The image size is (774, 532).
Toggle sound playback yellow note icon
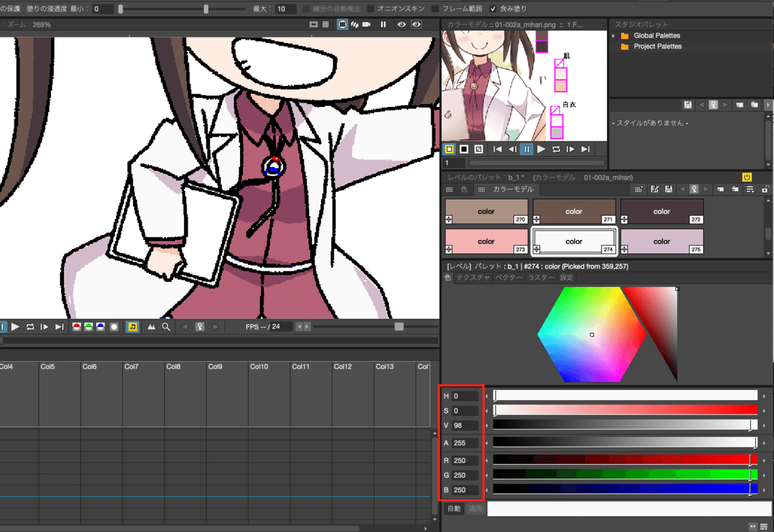tap(133, 327)
